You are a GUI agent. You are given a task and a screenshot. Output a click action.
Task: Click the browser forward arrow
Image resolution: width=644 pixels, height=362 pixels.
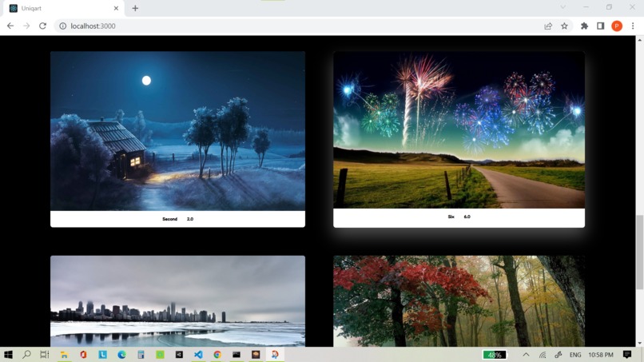(x=26, y=26)
